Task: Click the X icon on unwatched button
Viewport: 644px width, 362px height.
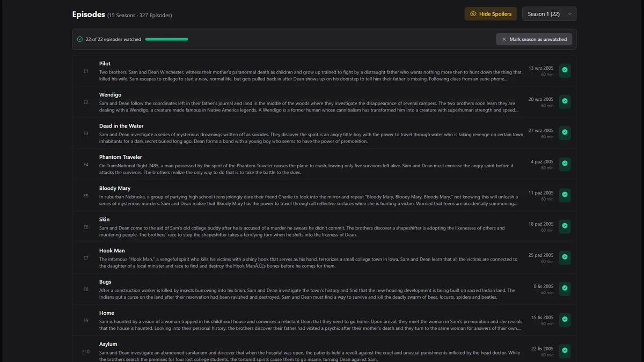Action: (504, 39)
